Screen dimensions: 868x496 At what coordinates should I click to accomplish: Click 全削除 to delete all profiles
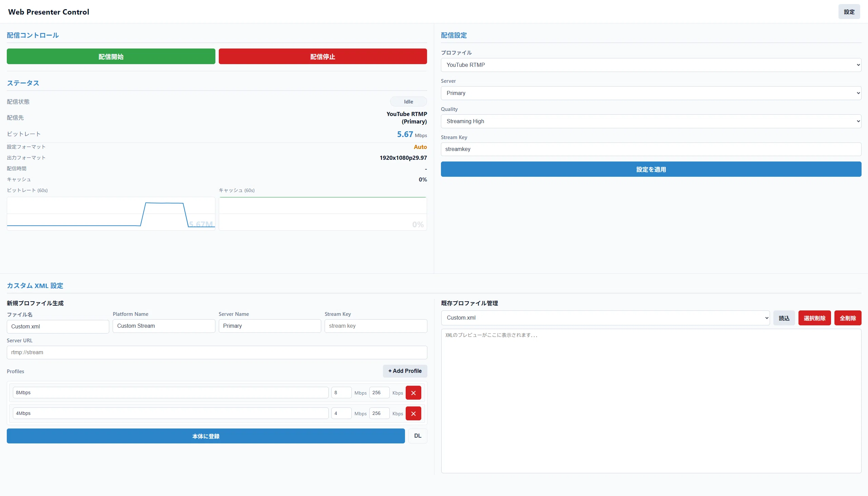[x=848, y=318]
